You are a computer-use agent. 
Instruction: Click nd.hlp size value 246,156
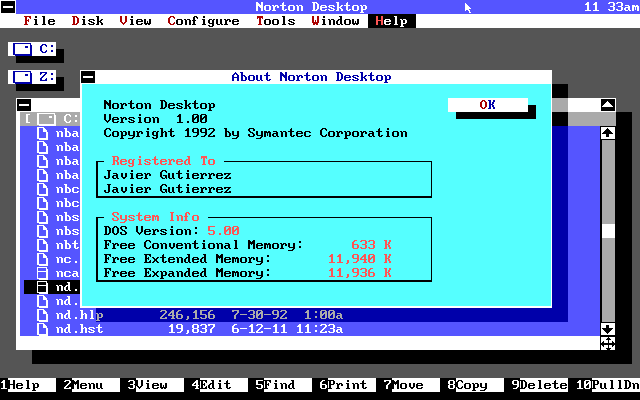(187, 315)
